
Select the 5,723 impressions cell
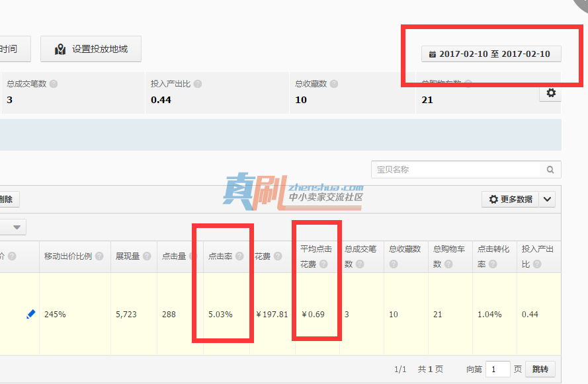tap(126, 315)
